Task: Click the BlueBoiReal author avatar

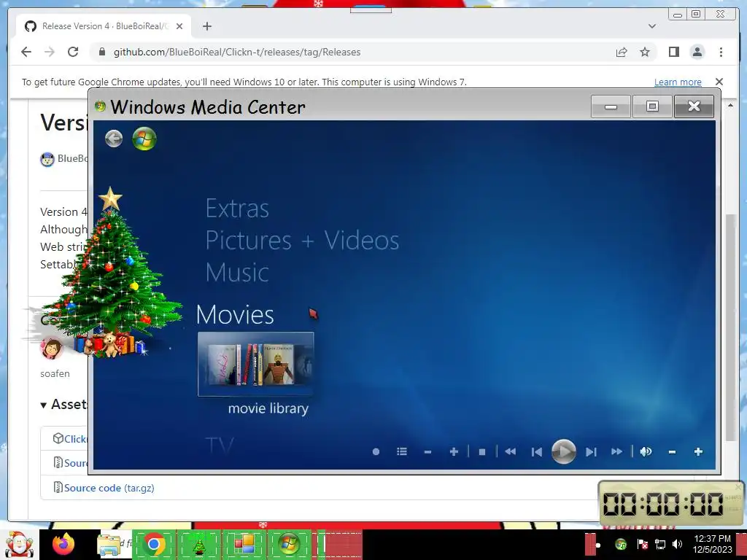Action: (x=47, y=159)
